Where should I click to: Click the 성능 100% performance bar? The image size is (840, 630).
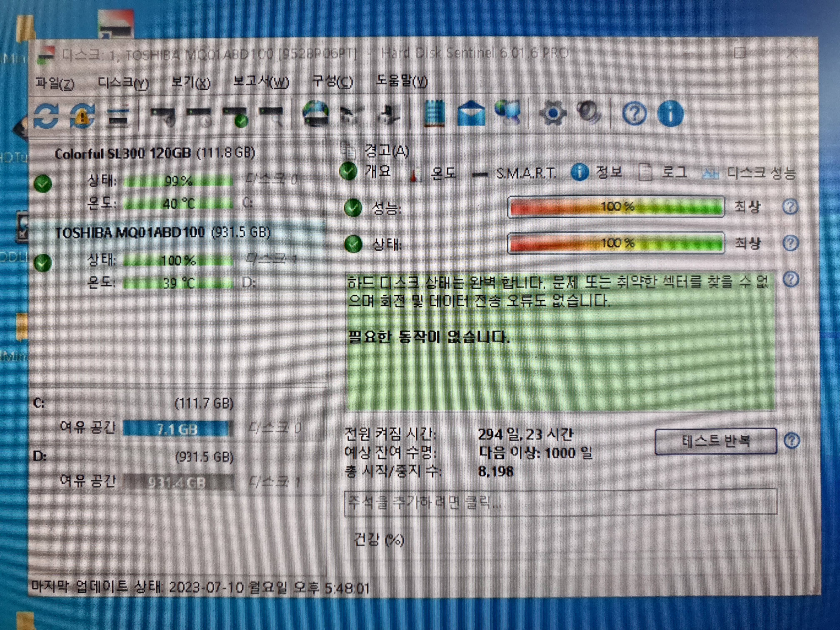pos(616,207)
